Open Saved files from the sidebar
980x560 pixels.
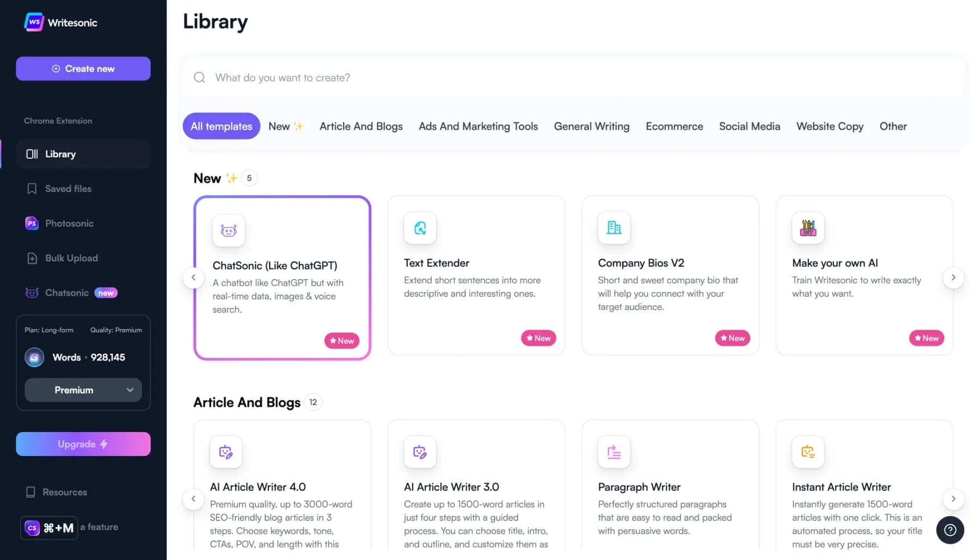pos(68,188)
